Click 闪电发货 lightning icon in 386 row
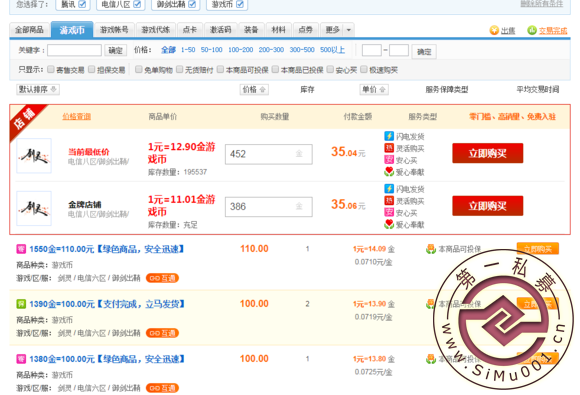Screen dimensions: 580x395 389,189
